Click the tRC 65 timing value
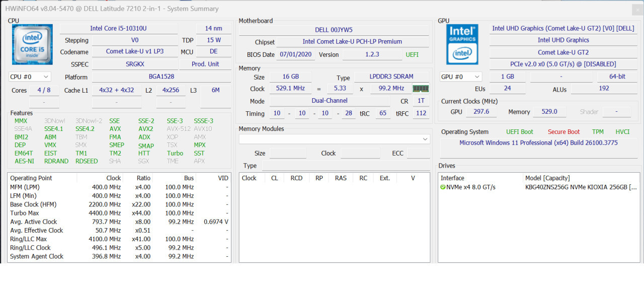This screenshot has height=289, width=644. tap(383, 113)
